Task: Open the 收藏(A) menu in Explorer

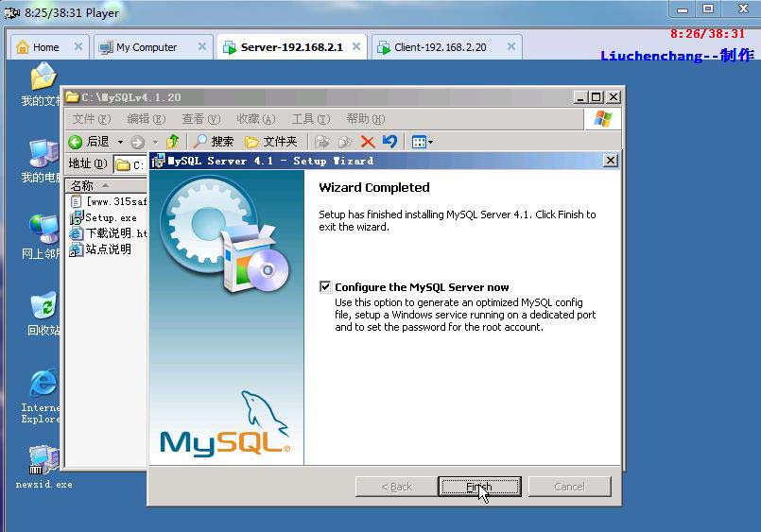Action: click(256, 119)
